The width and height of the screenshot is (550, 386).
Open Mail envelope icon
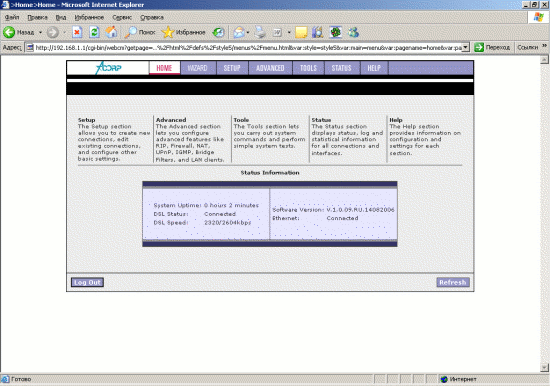[x=239, y=33]
